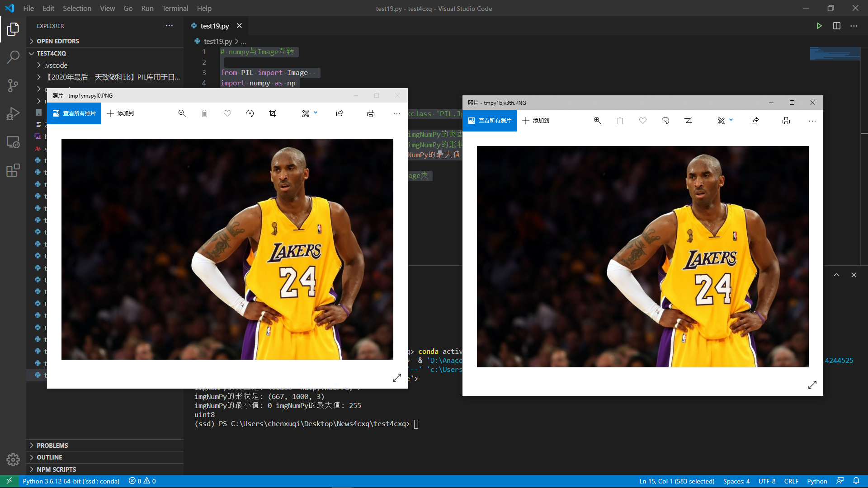The height and width of the screenshot is (488, 868).
Task: Share the photo from the right Photos window
Action: tap(755, 121)
